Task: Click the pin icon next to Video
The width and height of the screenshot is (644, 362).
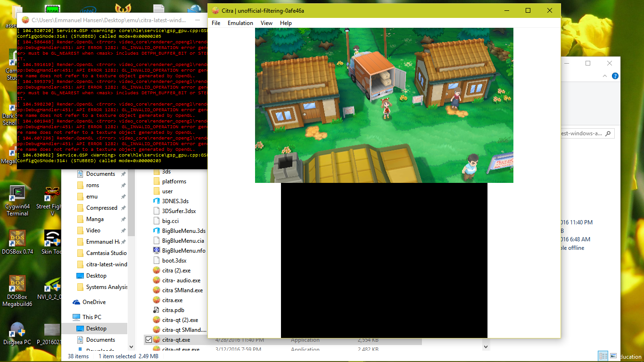Action: click(x=123, y=230)
